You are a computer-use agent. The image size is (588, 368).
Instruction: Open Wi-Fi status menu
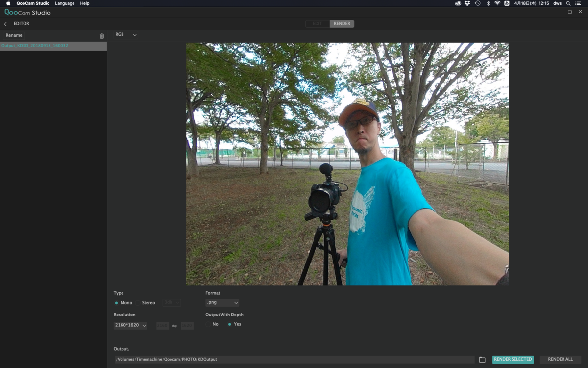497,3
